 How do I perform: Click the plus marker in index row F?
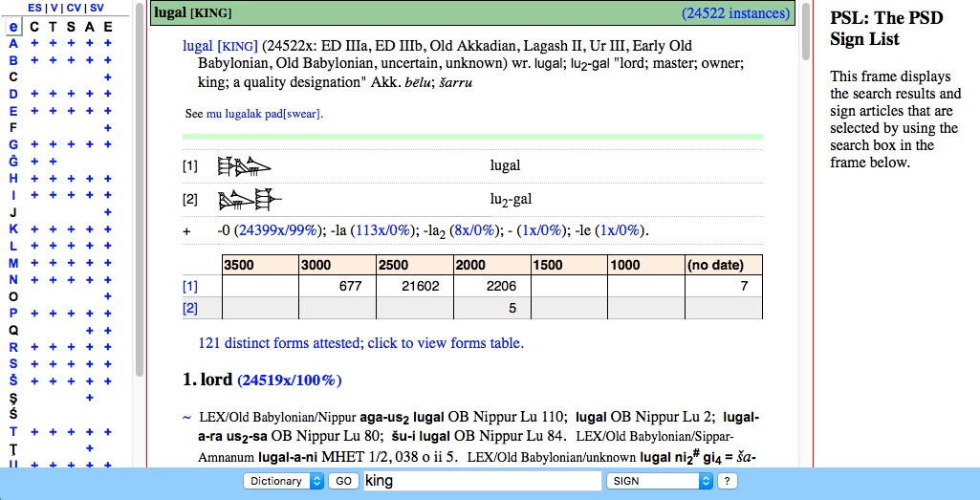coord(108,127)
